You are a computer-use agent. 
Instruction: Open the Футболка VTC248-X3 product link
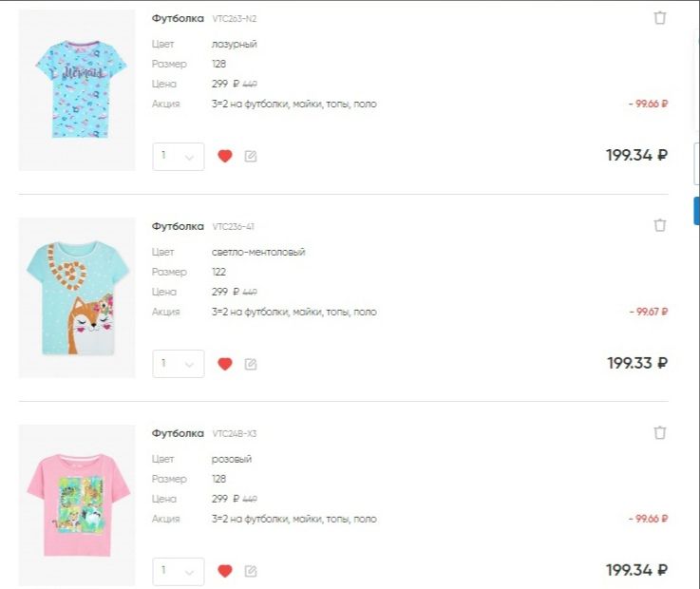point(178,433)
